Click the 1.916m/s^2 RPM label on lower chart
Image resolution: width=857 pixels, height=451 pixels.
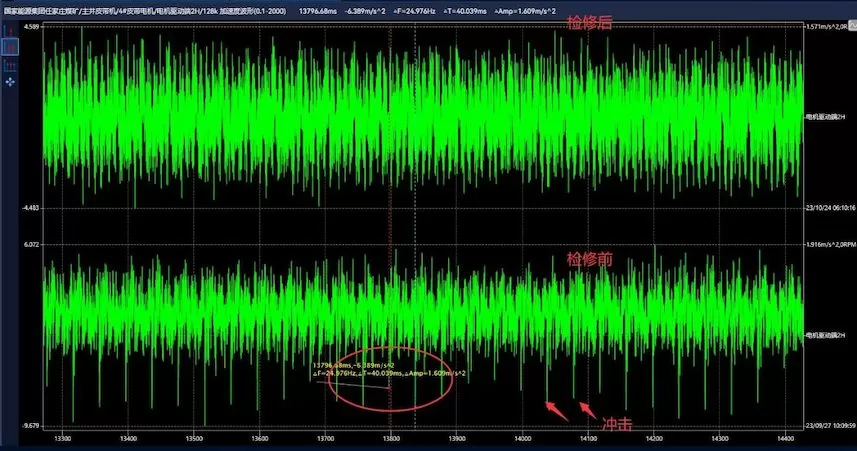(829, 245)
